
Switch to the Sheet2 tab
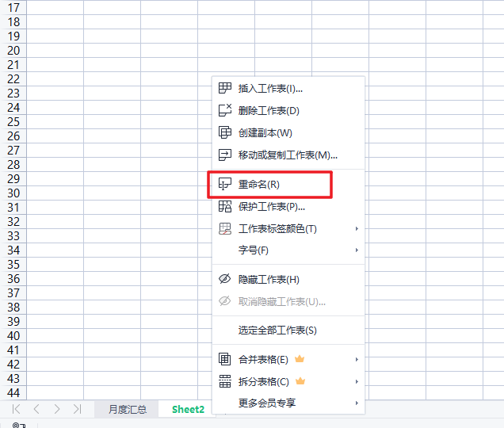point(188,409)
